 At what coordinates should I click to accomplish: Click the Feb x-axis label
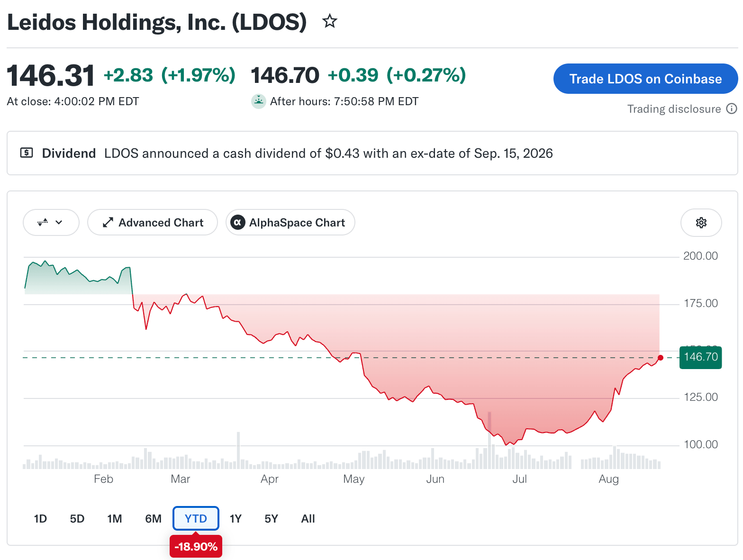(x=103, y=479)
